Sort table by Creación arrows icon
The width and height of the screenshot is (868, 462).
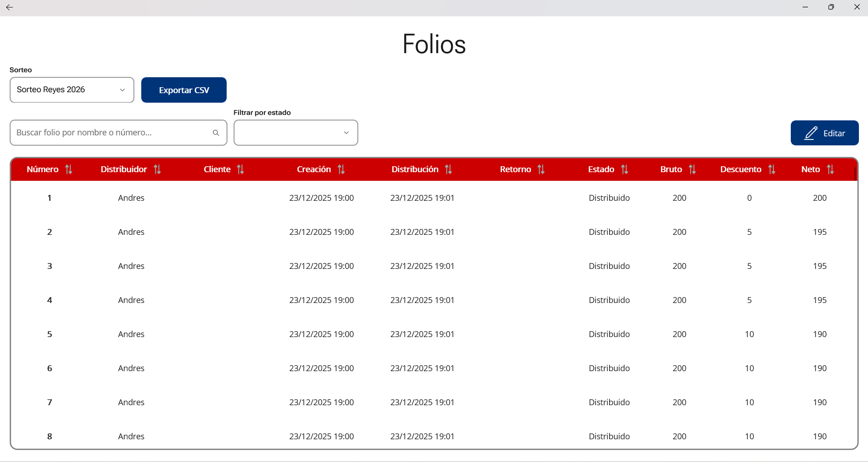click(341, 169)
